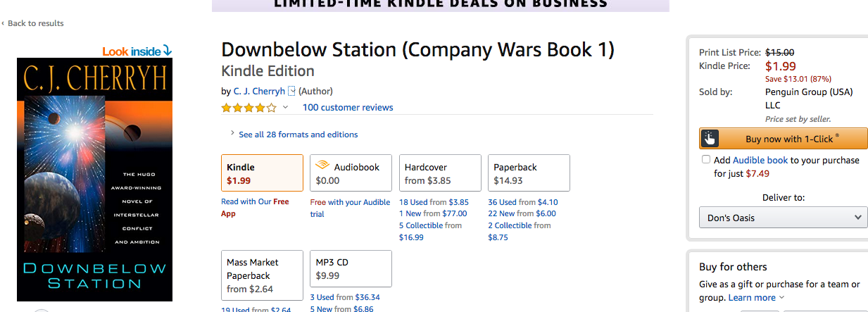Select the Kindle $1.99 format tab
868x312 pixels.
pos(262,173)
